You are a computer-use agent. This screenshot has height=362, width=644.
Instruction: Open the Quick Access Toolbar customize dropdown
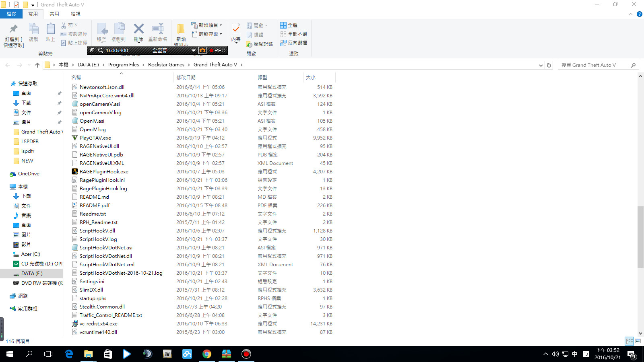(33, 5)
